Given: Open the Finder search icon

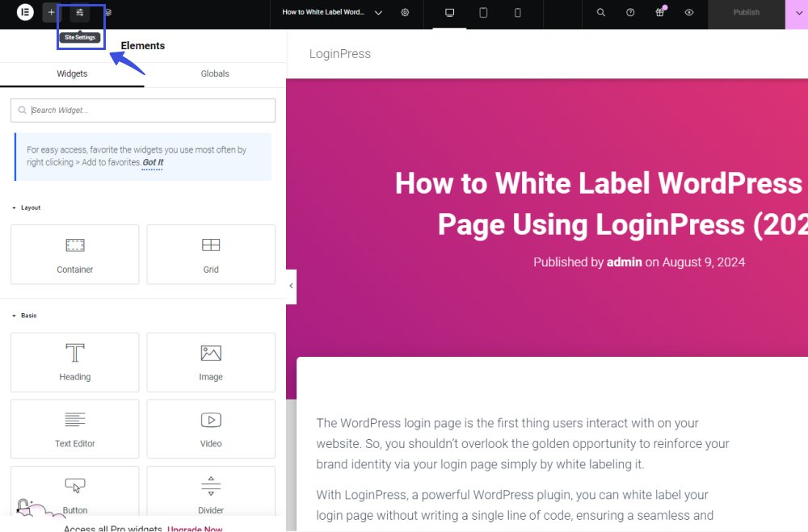Looking at the screenshot, I should (601, 12).
